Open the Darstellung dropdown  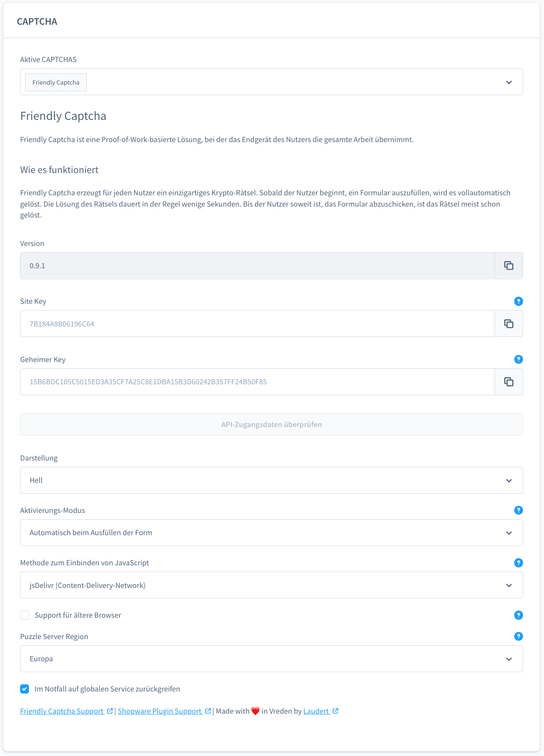(x=271, y=480)
